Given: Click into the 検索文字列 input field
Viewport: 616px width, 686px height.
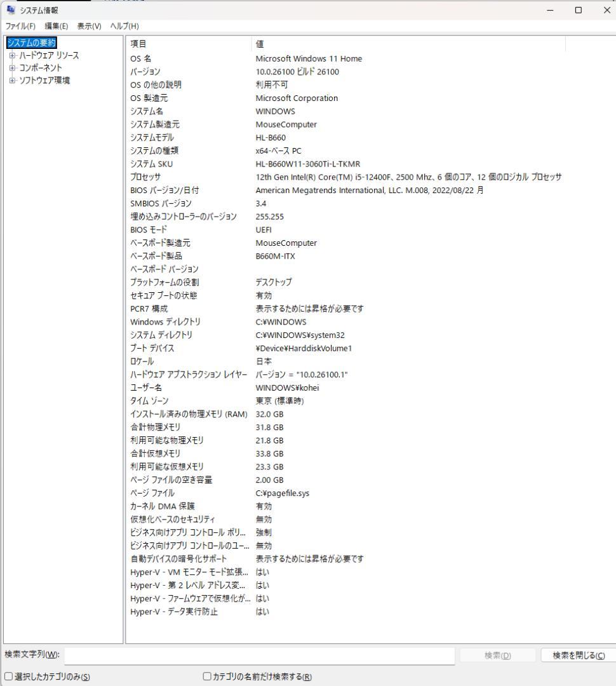Looking at the screenshot, I should [x=259, y=656].
